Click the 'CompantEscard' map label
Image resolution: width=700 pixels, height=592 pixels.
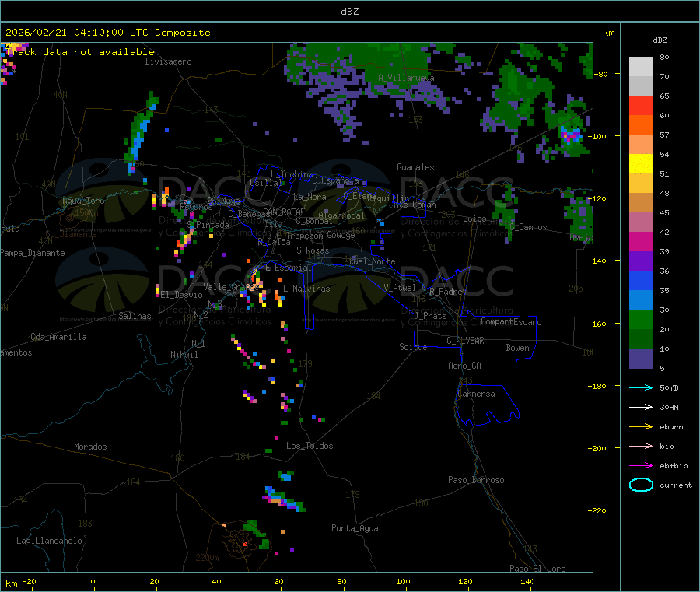pyautogui.click(x=511, y=322)
